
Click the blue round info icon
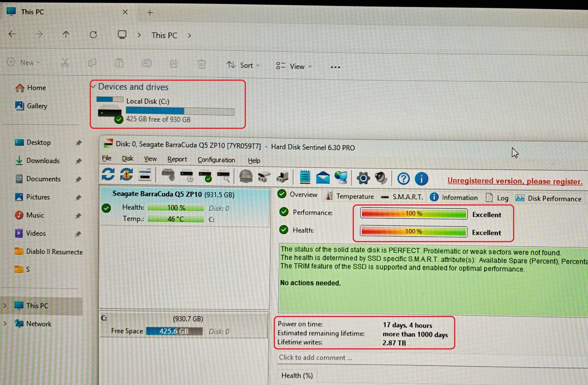422,179
